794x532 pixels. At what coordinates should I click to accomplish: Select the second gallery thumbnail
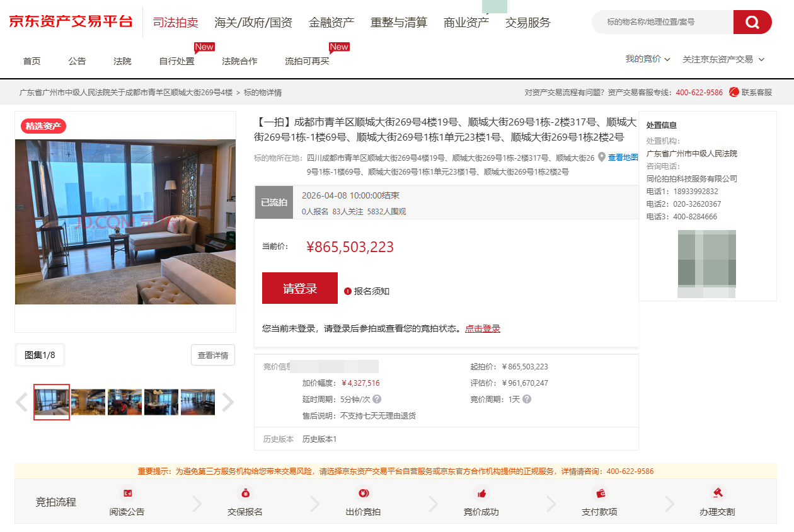point(88,402)
